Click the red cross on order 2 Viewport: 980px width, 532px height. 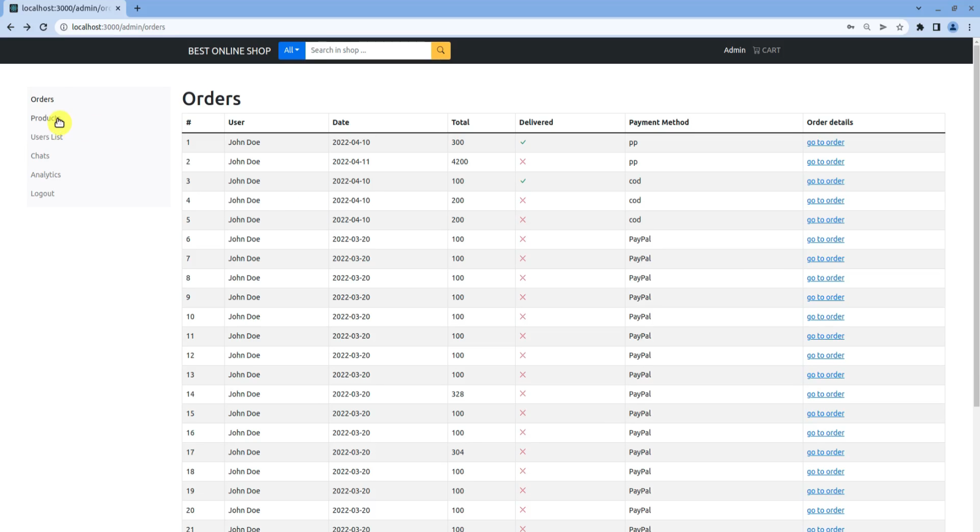523,161
